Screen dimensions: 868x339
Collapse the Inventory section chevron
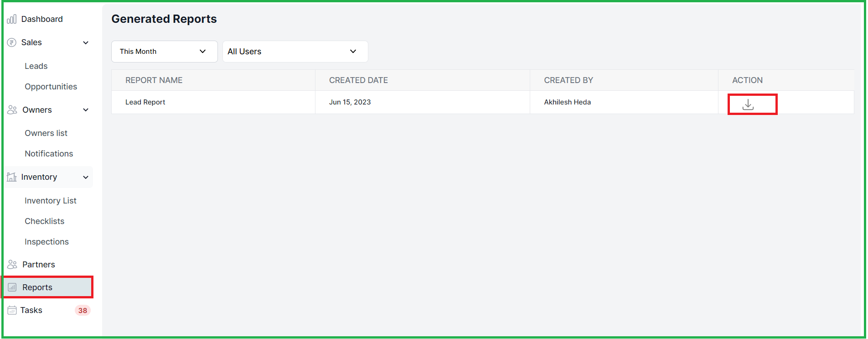point(86,177)
